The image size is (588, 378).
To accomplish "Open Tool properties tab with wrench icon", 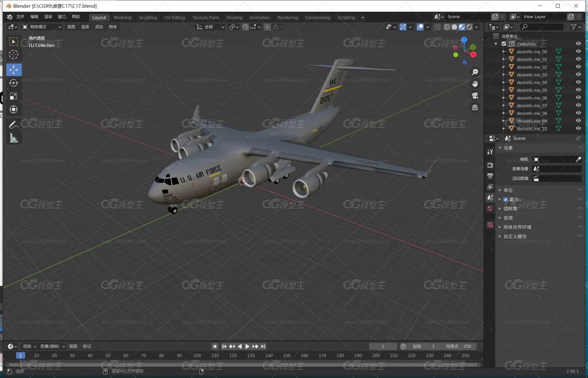I will point(490,152).
